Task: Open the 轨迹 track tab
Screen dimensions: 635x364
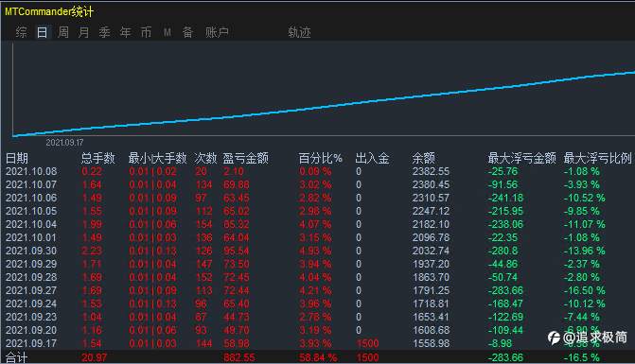Action: 299,32
